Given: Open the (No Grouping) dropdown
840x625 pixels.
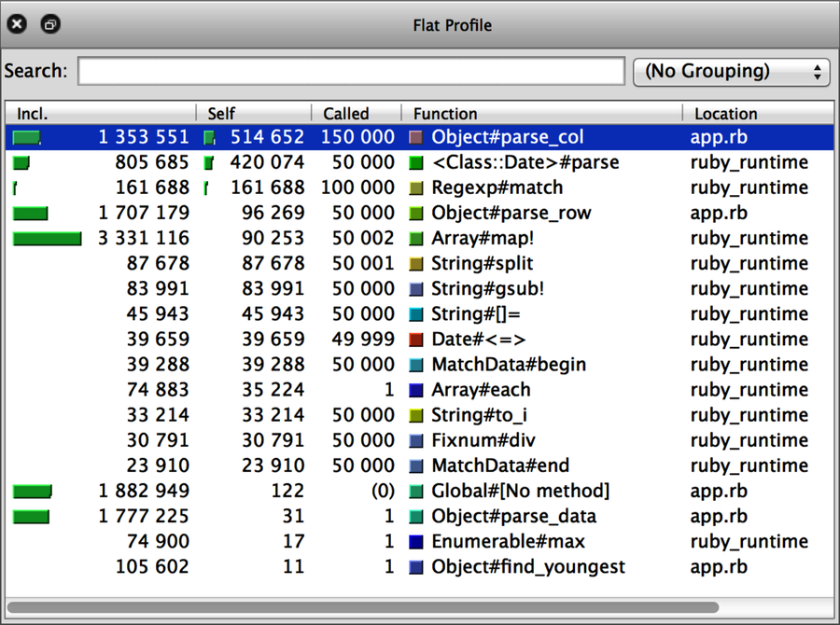Looking at the screenshot, I should 731,71.
